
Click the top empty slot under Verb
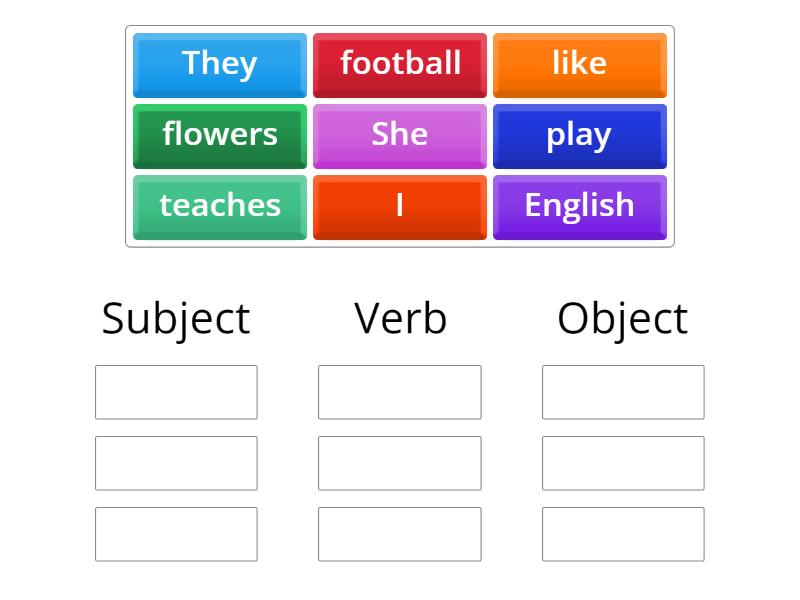coord(400,391)
